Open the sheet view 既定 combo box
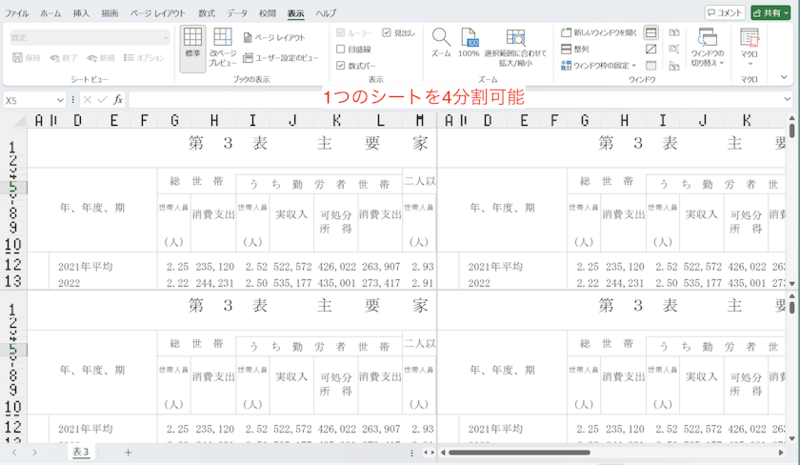This screenshot has width=800, height=465. tap(90, 37)
